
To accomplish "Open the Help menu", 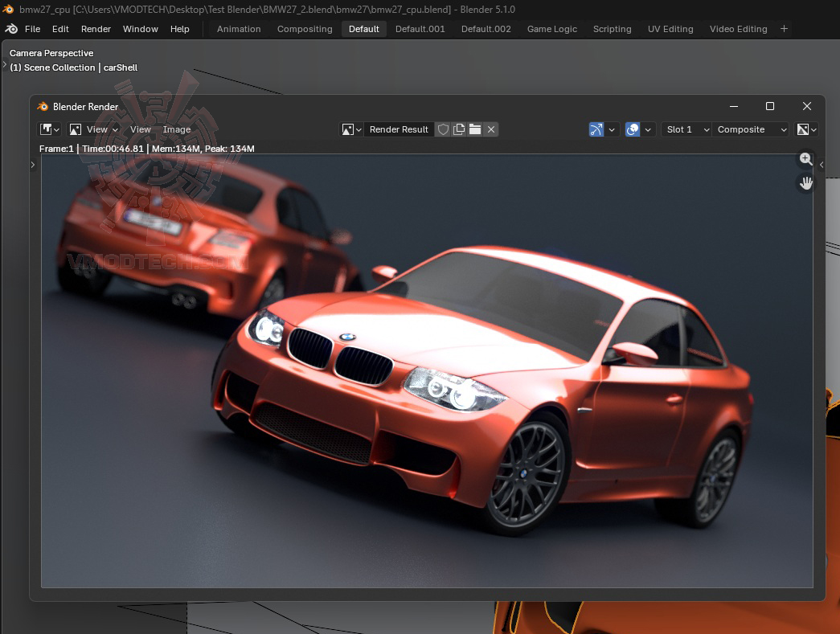I will pos(179,29).
